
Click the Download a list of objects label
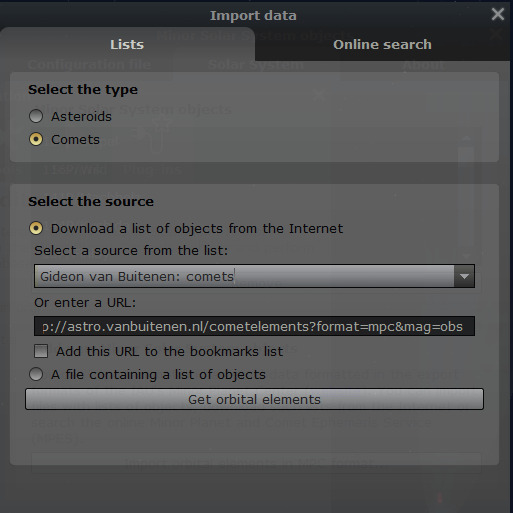197,229
